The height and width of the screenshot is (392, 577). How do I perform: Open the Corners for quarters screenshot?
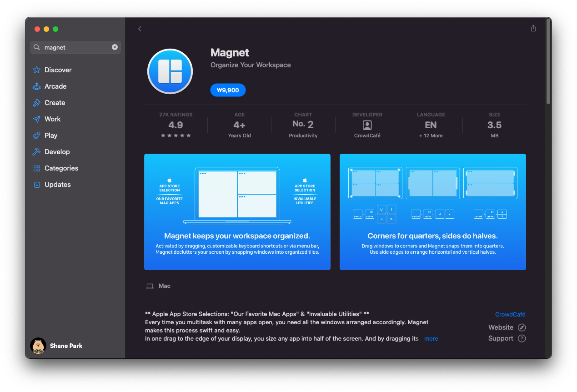click(x=433, y=212)
